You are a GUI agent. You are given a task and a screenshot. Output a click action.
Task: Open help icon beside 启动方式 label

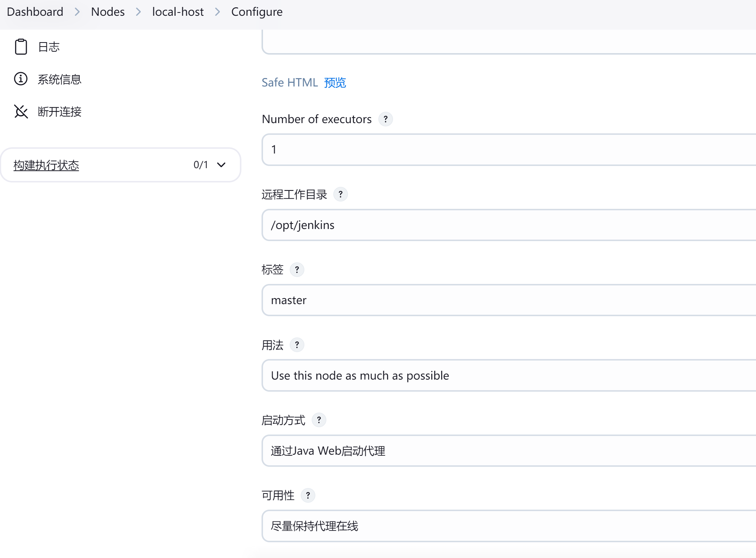point(319,420)
